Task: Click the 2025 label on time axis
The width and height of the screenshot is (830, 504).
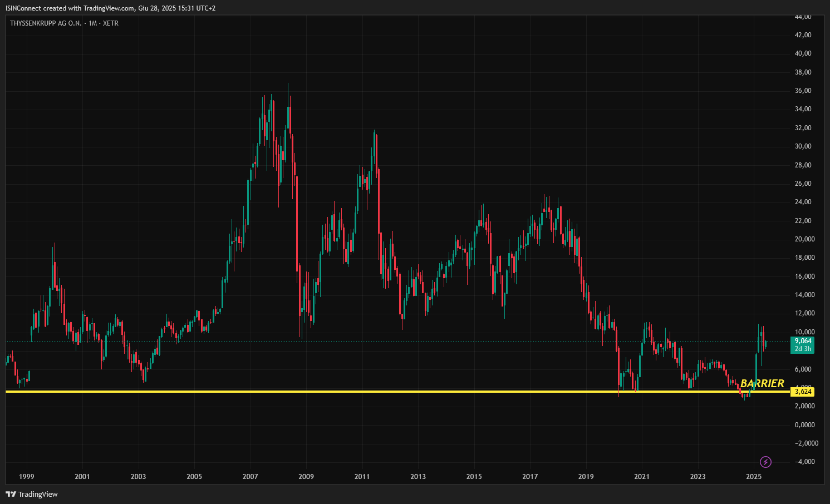Action: tap(754, 477)
